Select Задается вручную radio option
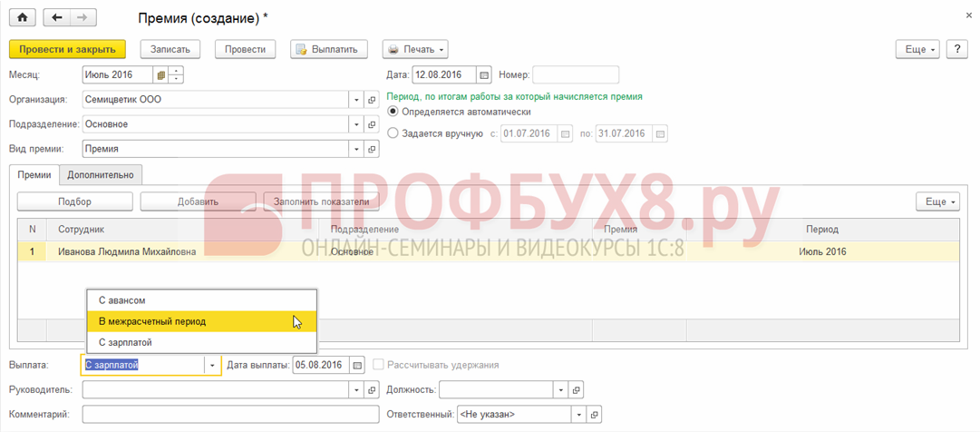 click(x=393, y=133)
